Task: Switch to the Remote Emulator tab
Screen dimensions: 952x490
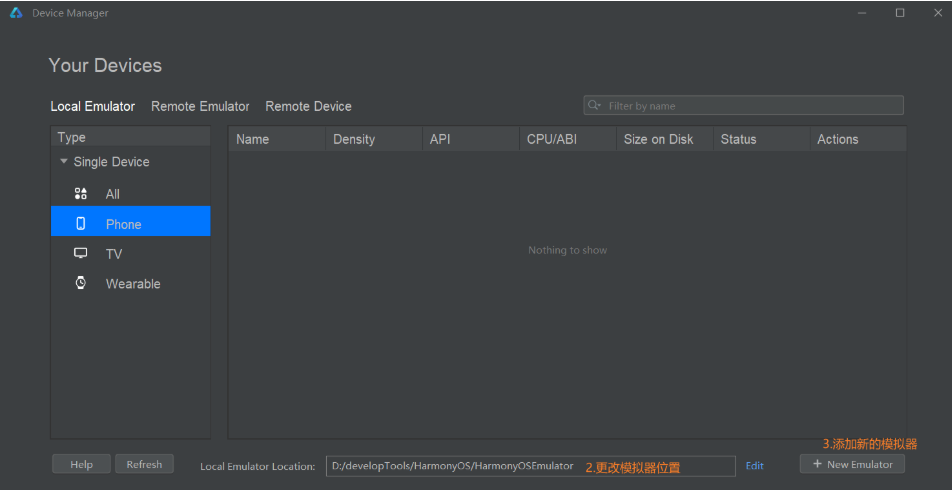Action: pyautogui.click(x=200, y=106)
